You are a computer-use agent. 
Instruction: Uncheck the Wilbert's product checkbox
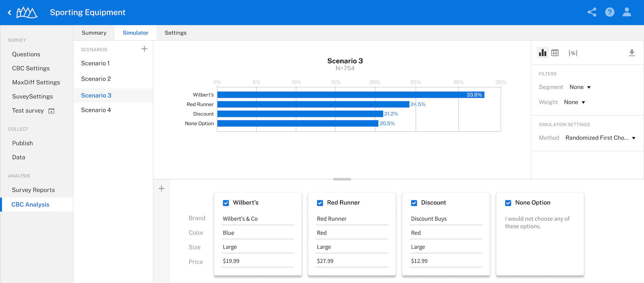(x=226, y=203)
